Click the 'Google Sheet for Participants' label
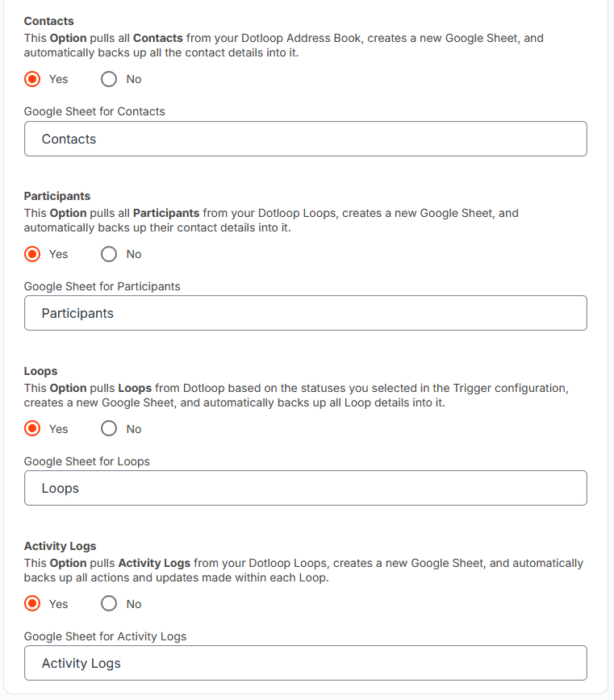 coord(102,285)
